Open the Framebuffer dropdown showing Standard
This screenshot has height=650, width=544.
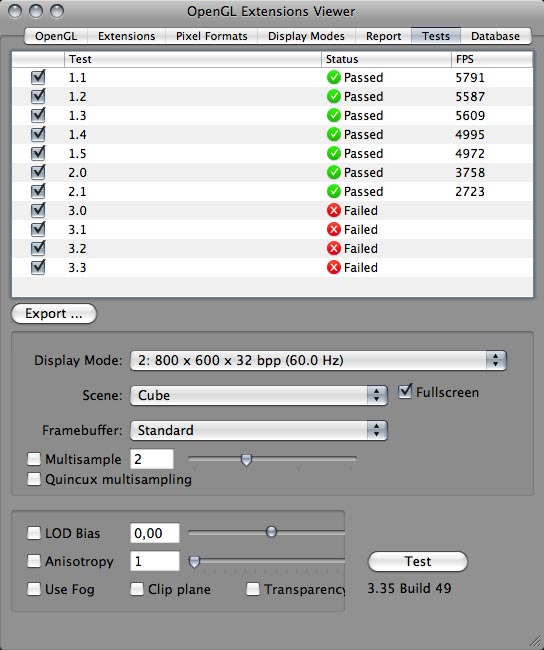[x=259, y=430]
